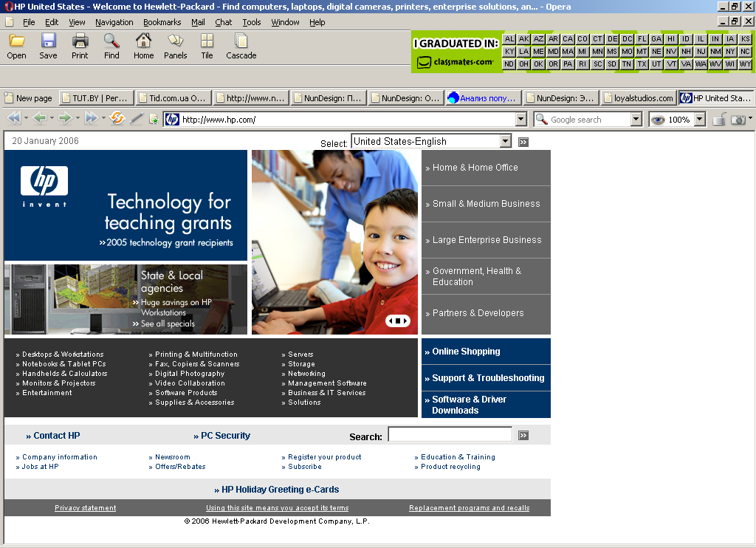
Task: Open Notebooks & Tablet PCs link
Action: click(x=63, y=363)
